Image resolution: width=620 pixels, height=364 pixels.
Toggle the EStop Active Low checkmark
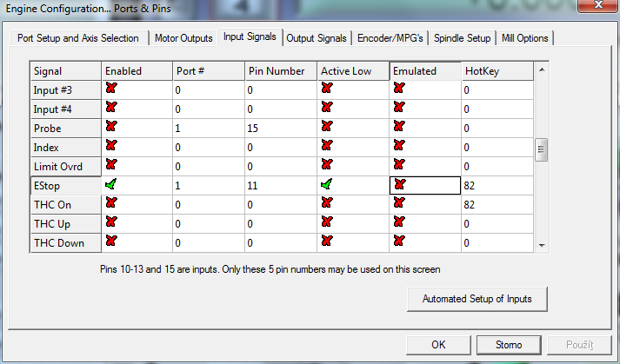pos(327,184)
